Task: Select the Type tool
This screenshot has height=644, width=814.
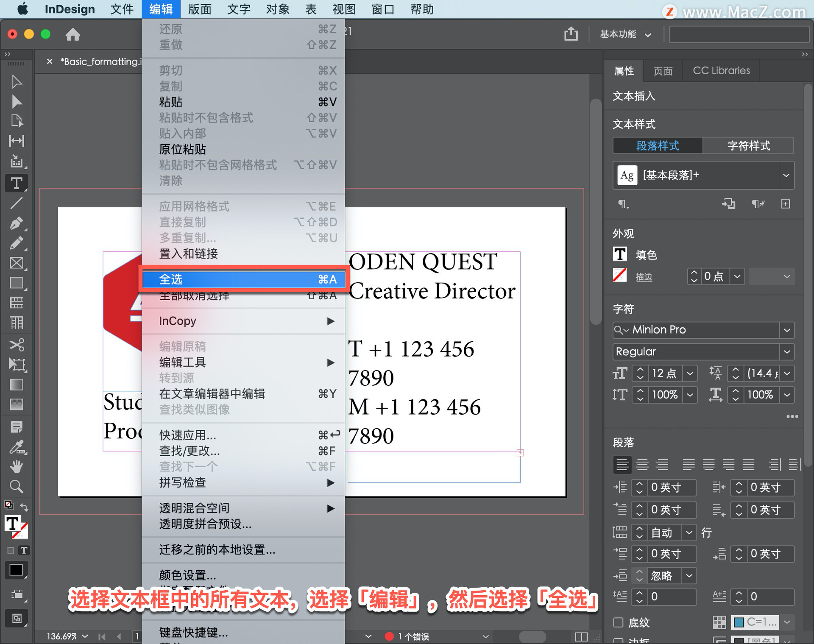Action: point(17,183)
